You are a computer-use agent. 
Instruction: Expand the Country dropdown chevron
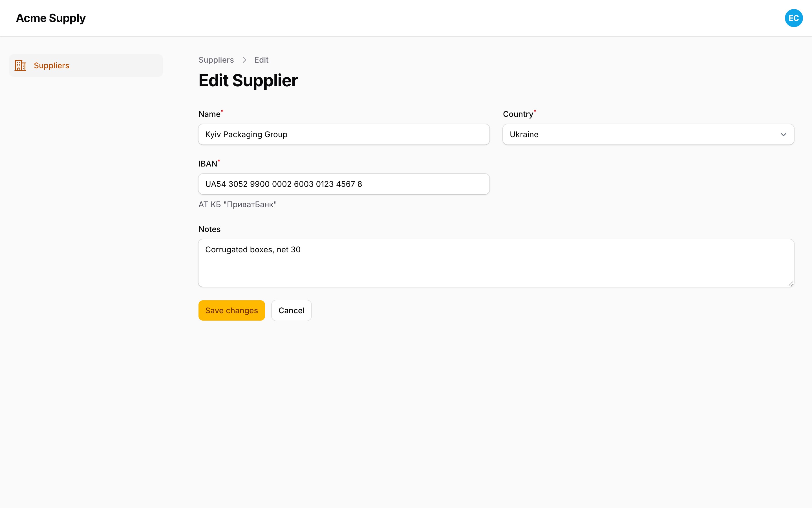(783, 134)
